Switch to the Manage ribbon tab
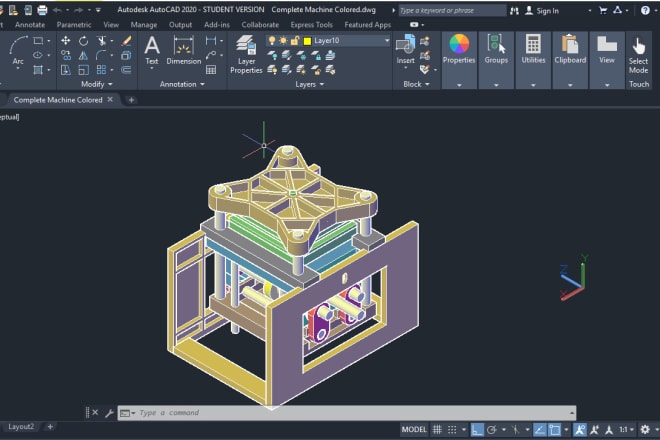 pyautogui.click(x=144, y=25)
